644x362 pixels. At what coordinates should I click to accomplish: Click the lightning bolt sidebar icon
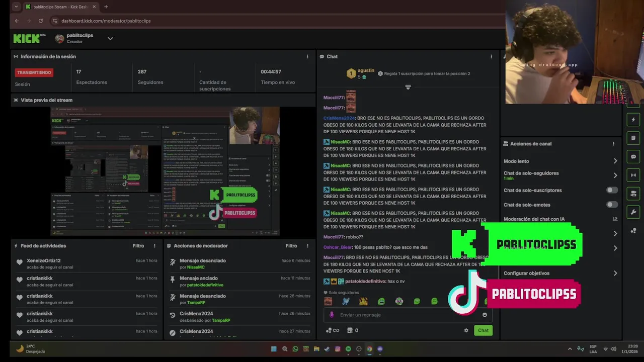(x=633, y=120)
